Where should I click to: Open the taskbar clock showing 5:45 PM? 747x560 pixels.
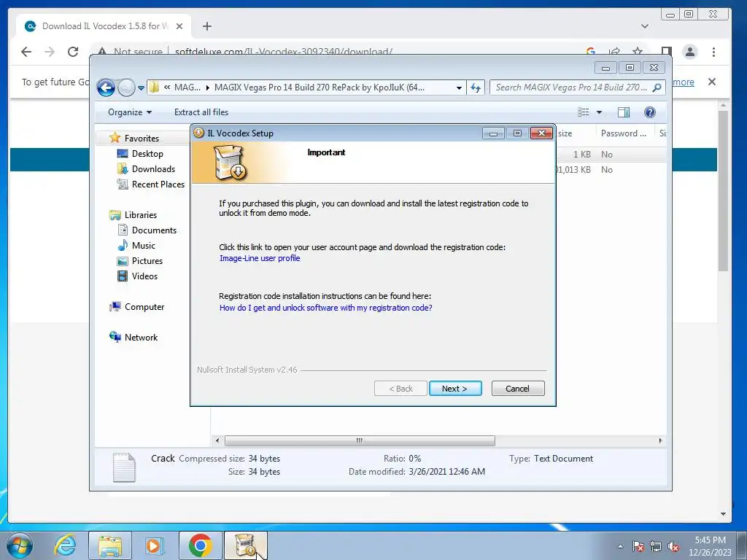coord(710,546)
